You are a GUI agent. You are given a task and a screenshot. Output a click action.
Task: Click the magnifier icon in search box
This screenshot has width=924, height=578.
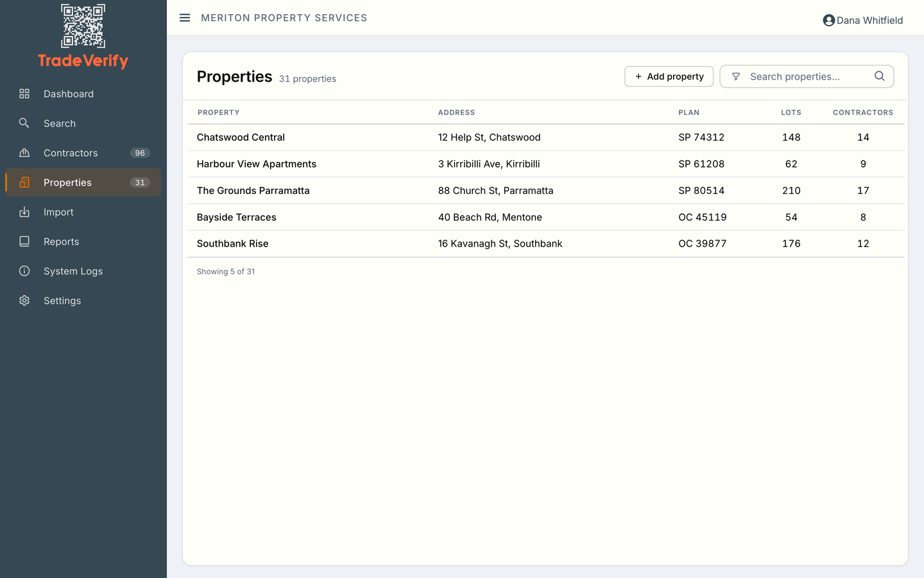[x=879, y=76]
